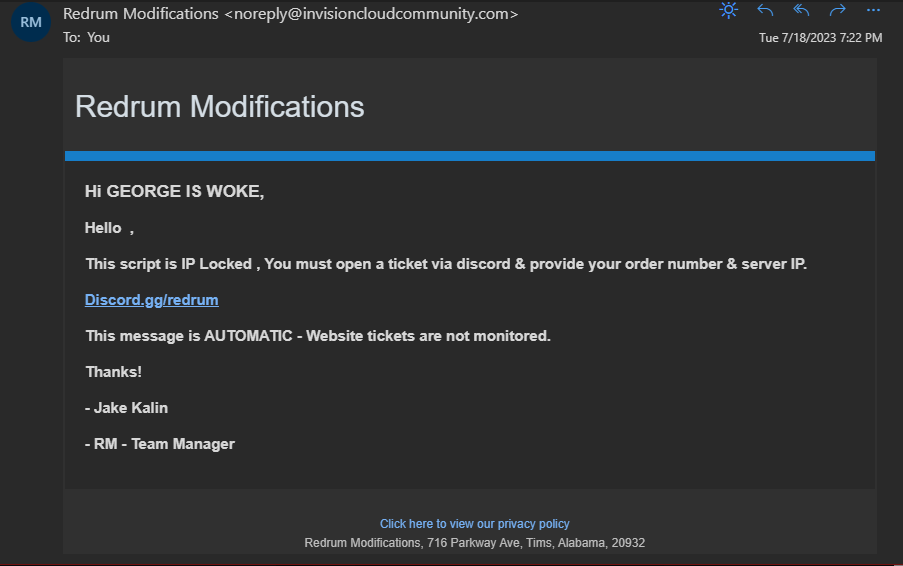Viewport: 903px width, 566px height.
Task: Click the Redrum Modifications header title
Action: 219,106
